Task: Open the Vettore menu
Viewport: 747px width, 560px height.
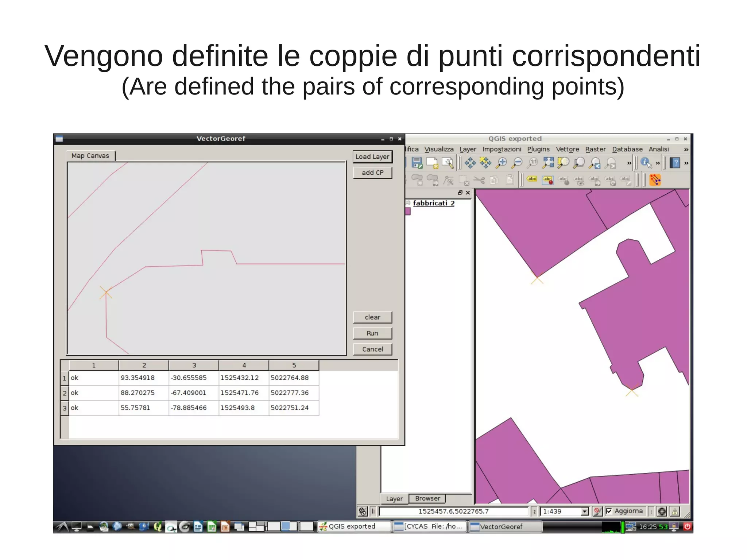Action: pos(568,149)
